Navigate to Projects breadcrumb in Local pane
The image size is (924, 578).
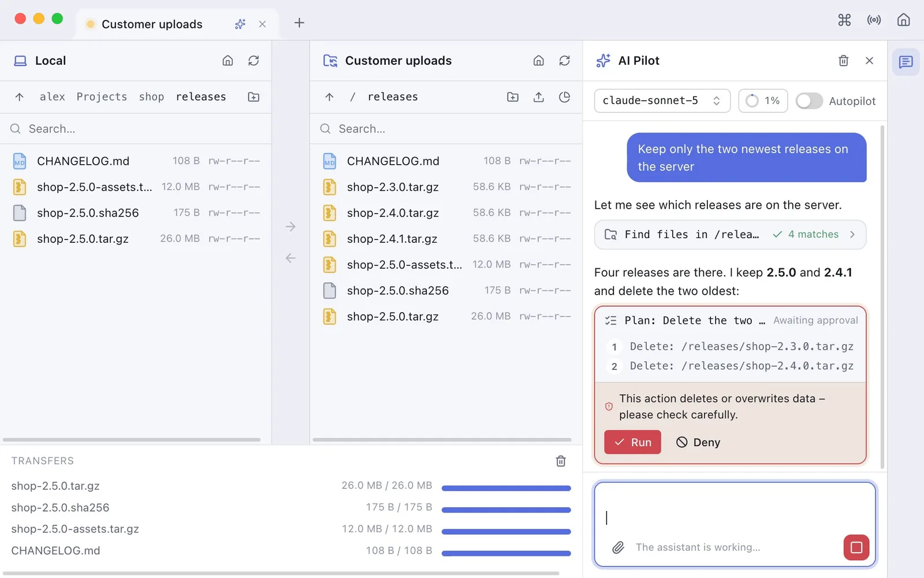pyautogui.click(x=102, y=97)
